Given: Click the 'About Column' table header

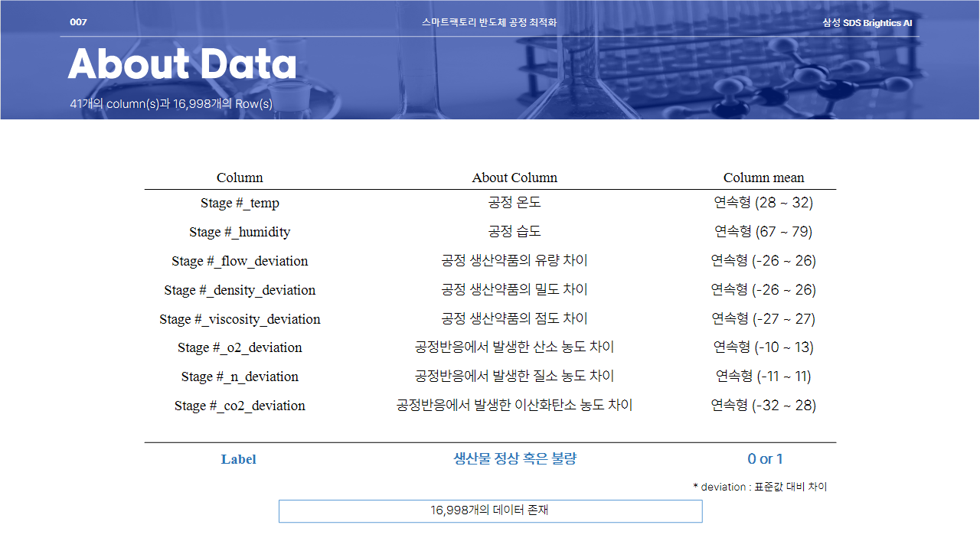Looking at the screenshot, I should click(514, 178).
